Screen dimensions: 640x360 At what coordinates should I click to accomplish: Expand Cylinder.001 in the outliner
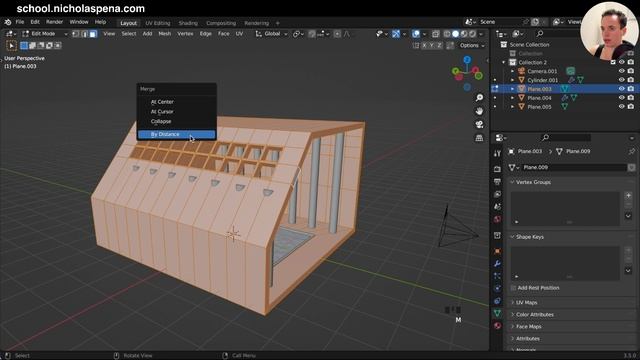click(x=513, y=80)
